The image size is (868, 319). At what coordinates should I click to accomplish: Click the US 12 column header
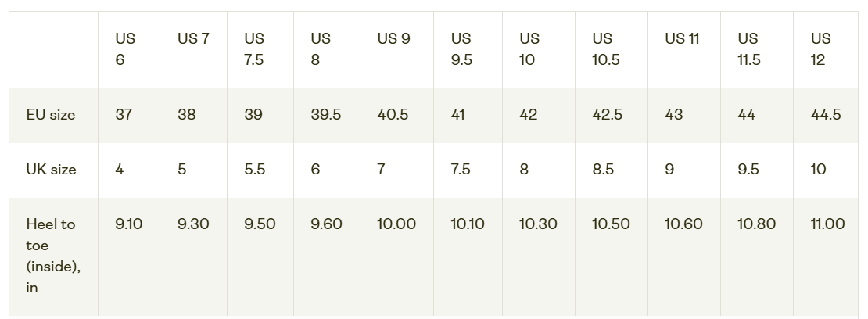pyautogui.click(x=820, y=49)
